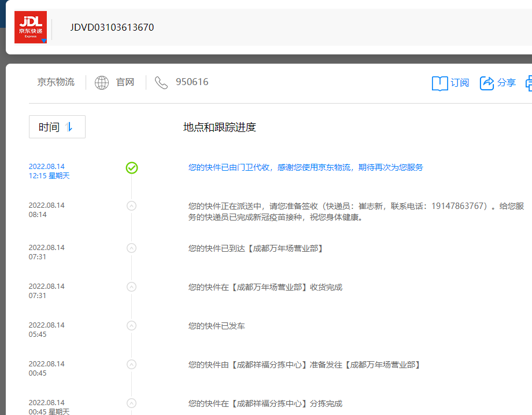The height and width of the screenshot is (415, 532).
Task: Click the partially visible print icon
Action: pos(529,83)
